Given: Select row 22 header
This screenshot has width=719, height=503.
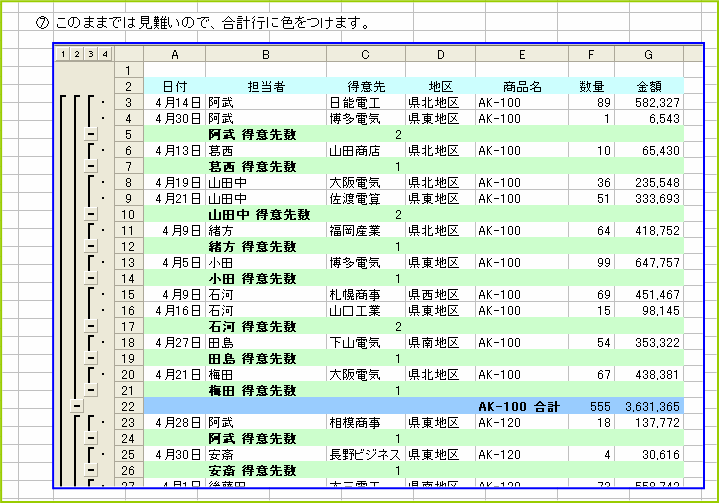Looking at the screenshot, I should [128, 406].
